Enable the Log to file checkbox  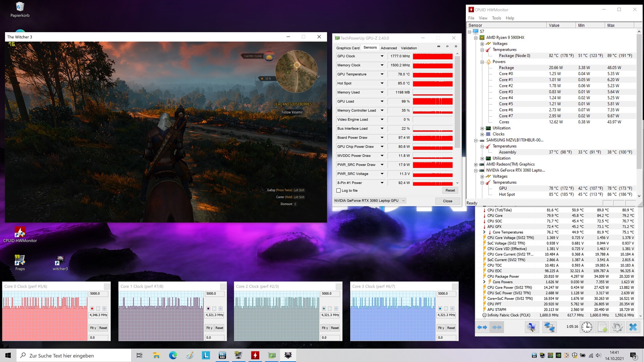[338, 190]
